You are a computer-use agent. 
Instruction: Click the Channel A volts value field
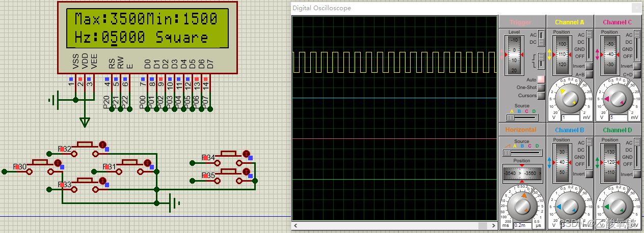click(x=570, y=118)
